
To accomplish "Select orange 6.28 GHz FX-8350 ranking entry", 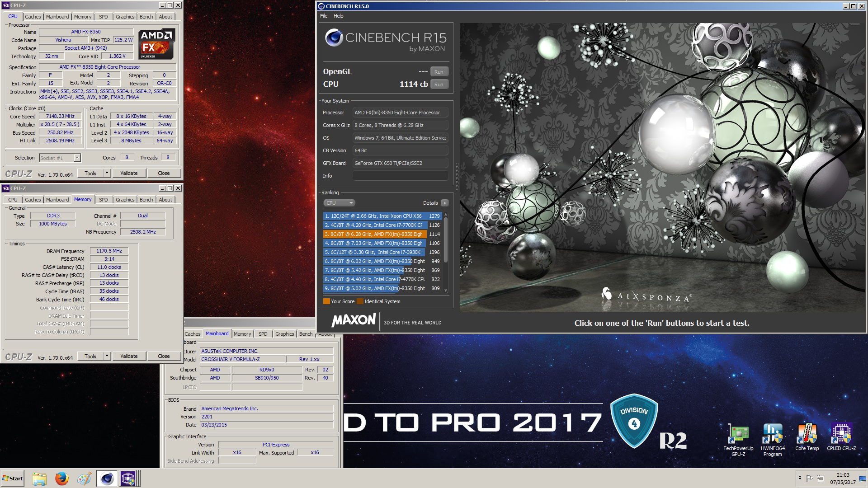I will click(x=382, y=234).
